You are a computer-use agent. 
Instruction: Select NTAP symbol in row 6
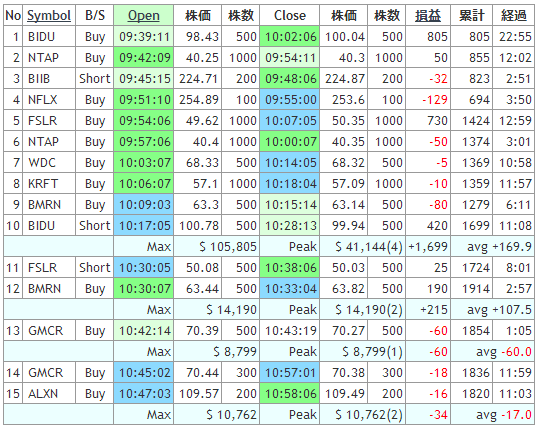tap(43, 142)
